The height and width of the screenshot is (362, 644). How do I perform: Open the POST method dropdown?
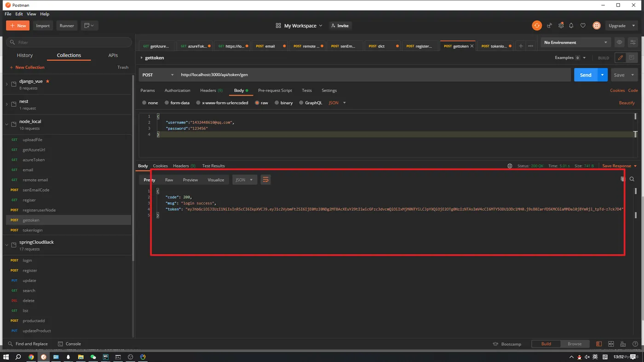158,75
